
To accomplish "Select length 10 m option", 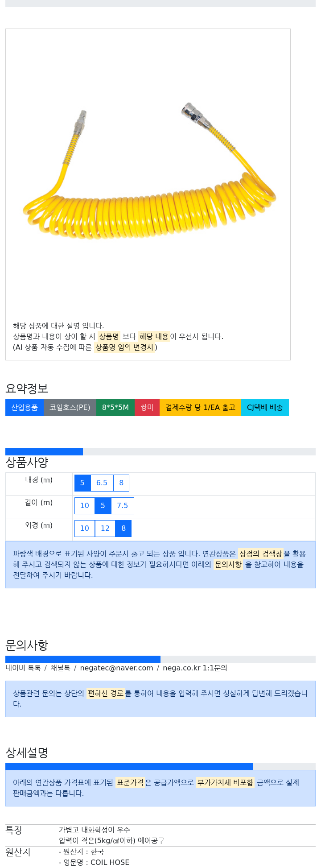I will tap(85, 506).
